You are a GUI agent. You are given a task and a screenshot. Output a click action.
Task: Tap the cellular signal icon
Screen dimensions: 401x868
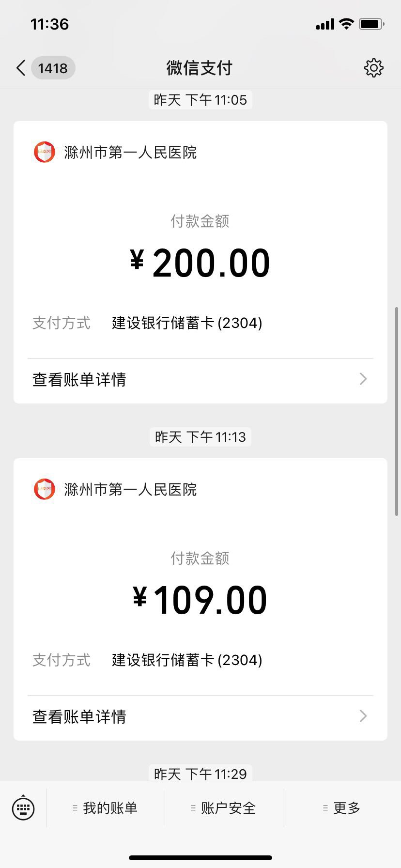tap(325, 24)
